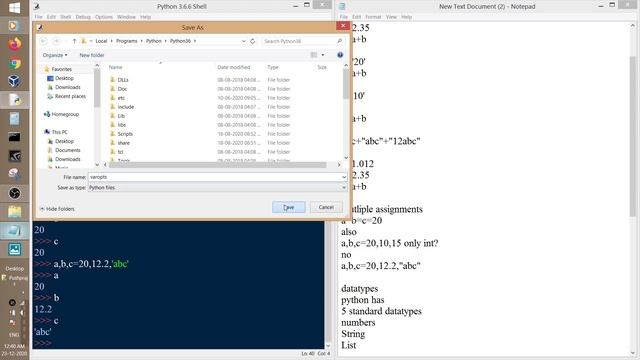The image size is (640, 360).
Task: Click the Cancel button
Action: tap(326, 207)
